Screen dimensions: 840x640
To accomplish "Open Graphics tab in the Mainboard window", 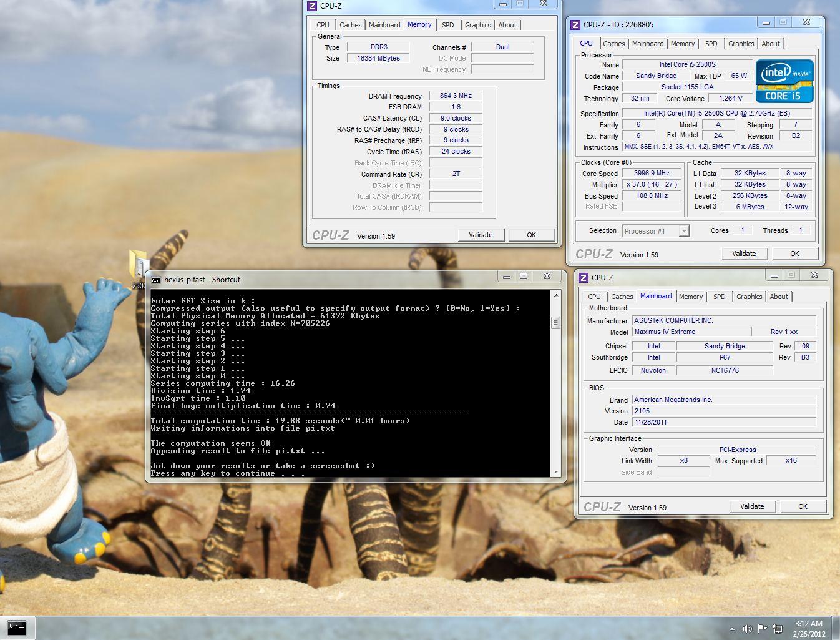I will click(x=749, y=297).
